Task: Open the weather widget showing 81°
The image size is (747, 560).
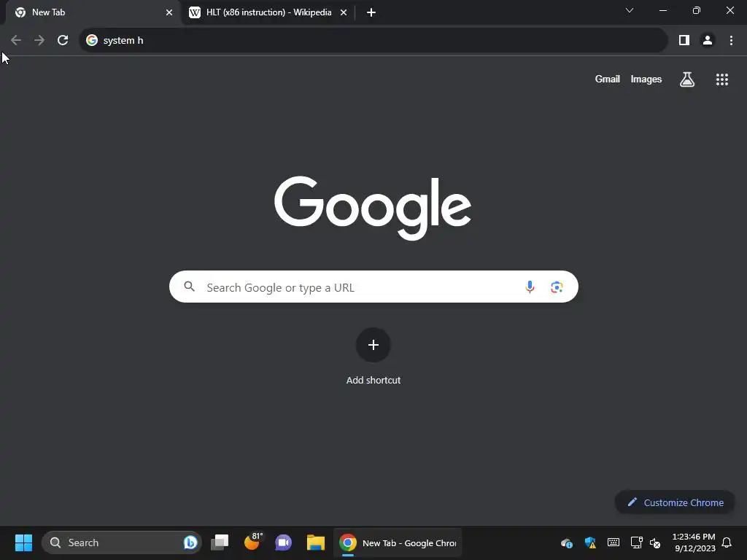Action: coord(252,542)
